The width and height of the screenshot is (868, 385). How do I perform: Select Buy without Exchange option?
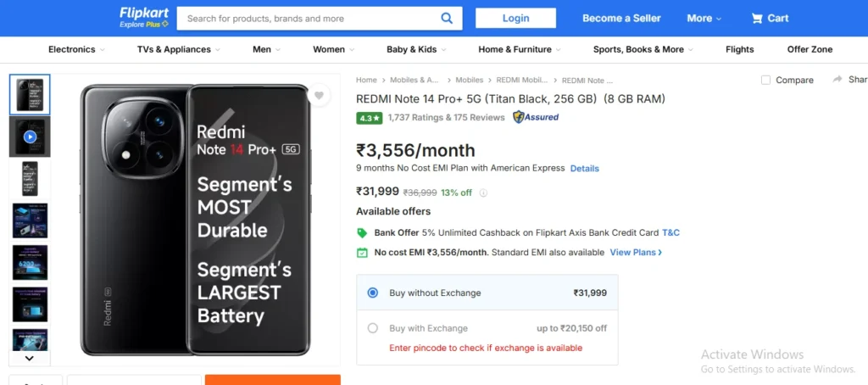[373, 293]
